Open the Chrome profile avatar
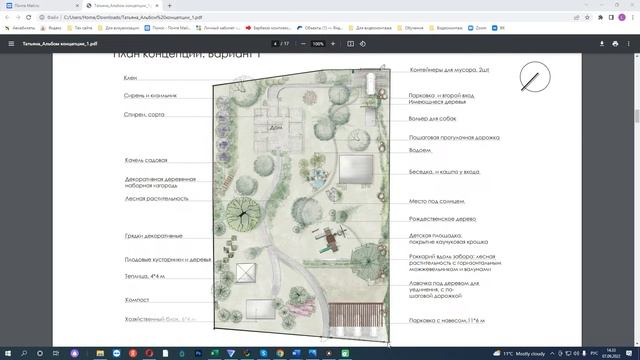The width and height of the screenshot is (640, 360). [622, 17]
